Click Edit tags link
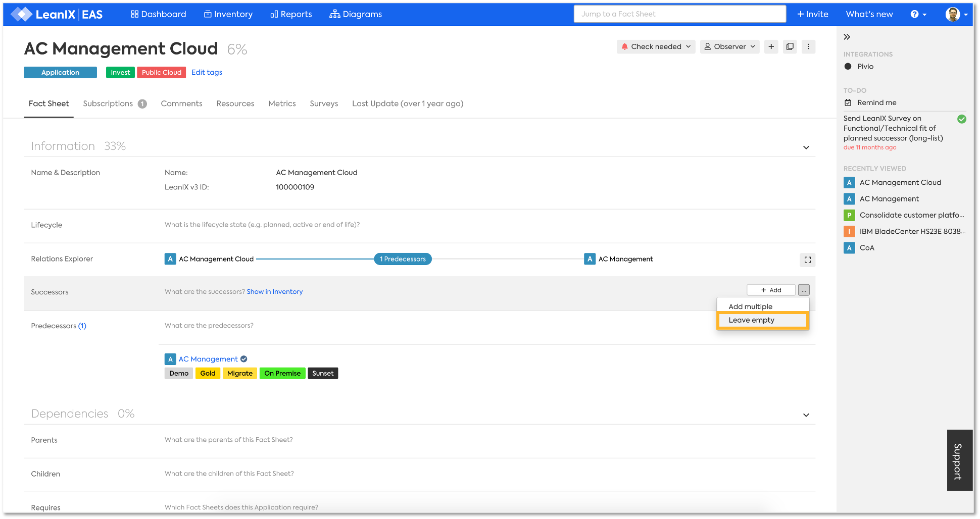The height and width of the screenshot is (519, 980). tap(207, 72)
